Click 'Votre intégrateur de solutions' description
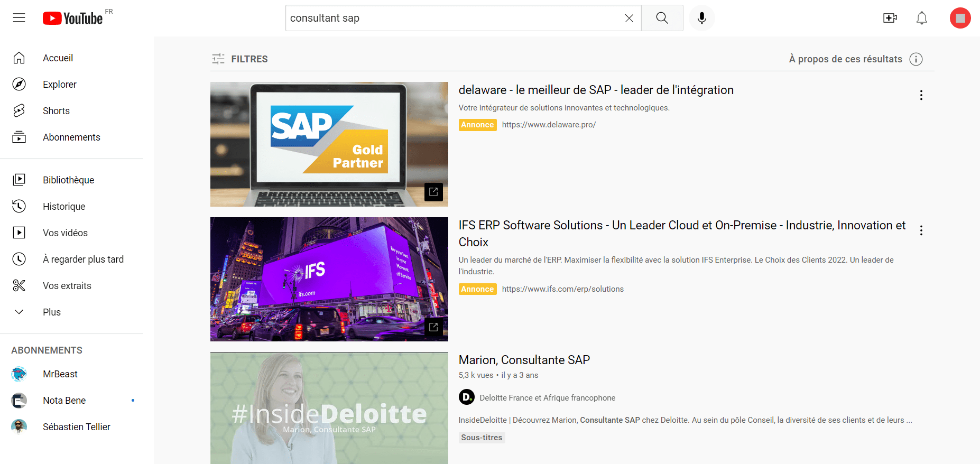The width and height of the screenshot is (980, 464). click(564, 108)
